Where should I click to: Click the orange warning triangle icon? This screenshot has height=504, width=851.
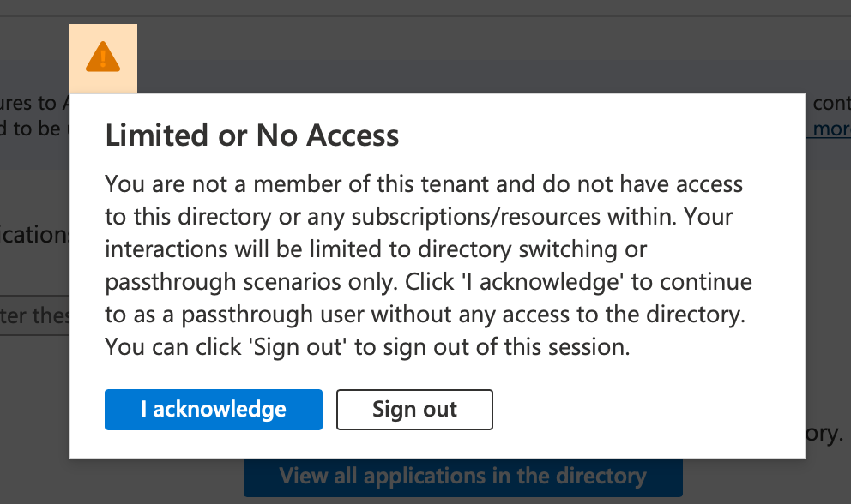pyautogui.click(x=103, y=57)
